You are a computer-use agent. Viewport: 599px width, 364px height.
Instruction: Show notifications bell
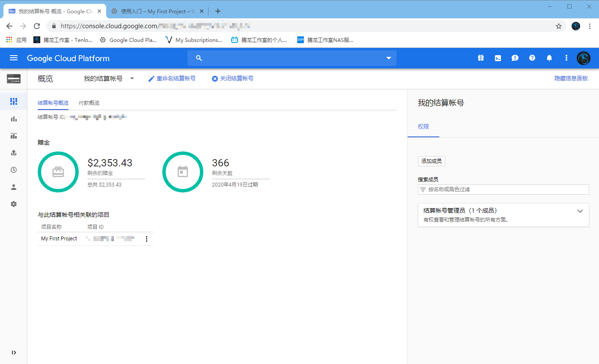(549, 58)
